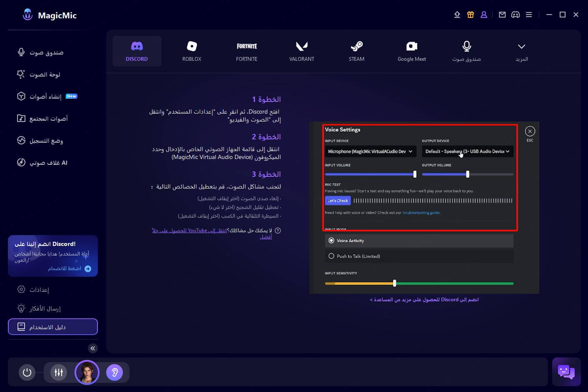Open وضع التسجيل recording mode
The image size is (588, 392).
coord(53,140)
